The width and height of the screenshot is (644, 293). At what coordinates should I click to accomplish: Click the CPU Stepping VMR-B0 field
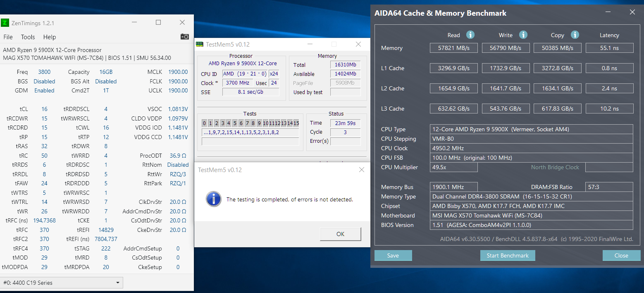531,139
